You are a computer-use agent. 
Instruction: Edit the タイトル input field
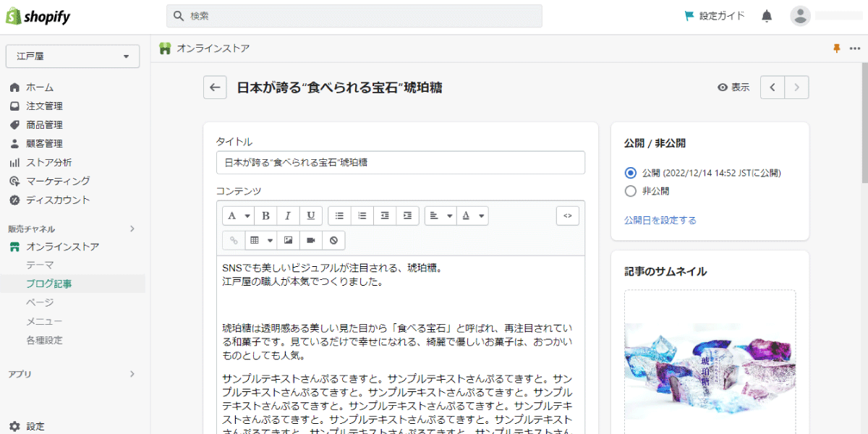point(401,163)
